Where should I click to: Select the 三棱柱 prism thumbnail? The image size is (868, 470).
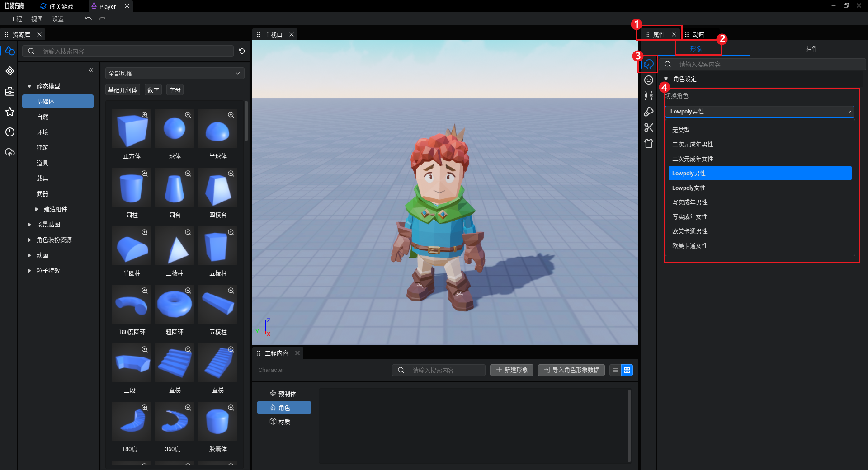click(175, 245)
